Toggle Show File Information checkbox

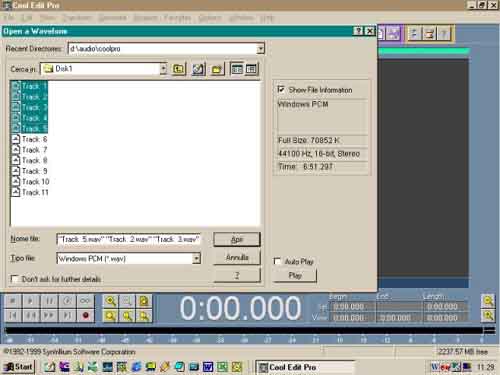coord(281,89)
